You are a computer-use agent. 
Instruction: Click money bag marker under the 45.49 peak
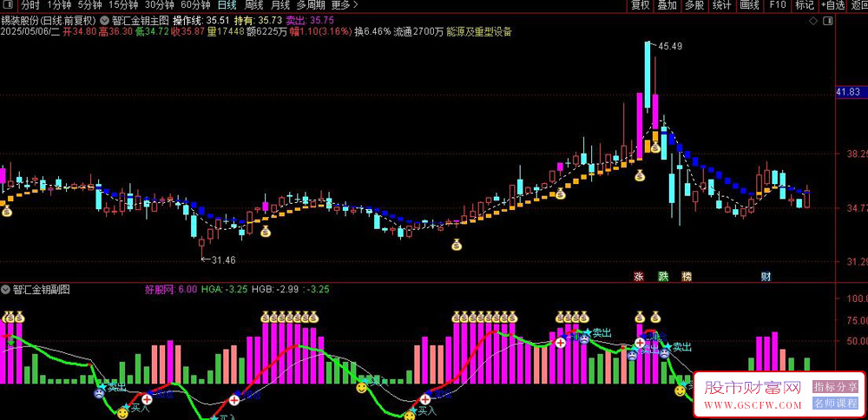click(x=654, y=148)
